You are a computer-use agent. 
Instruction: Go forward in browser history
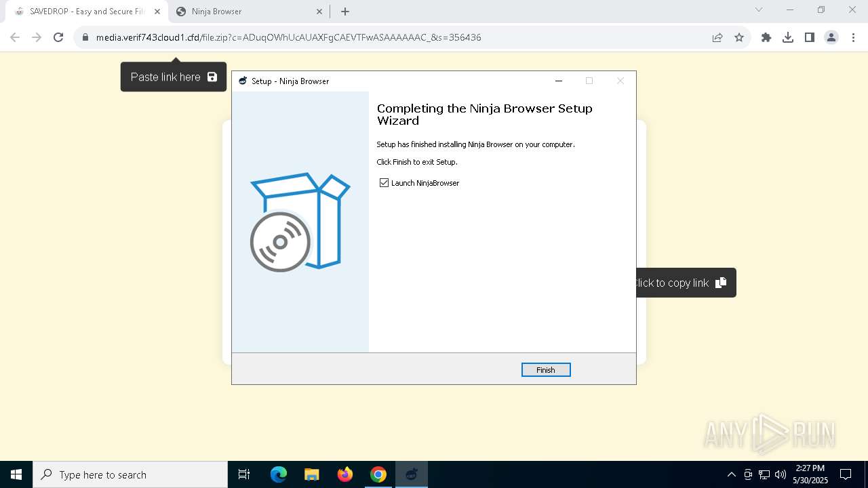pyautogui.click(x=37, y=37)
